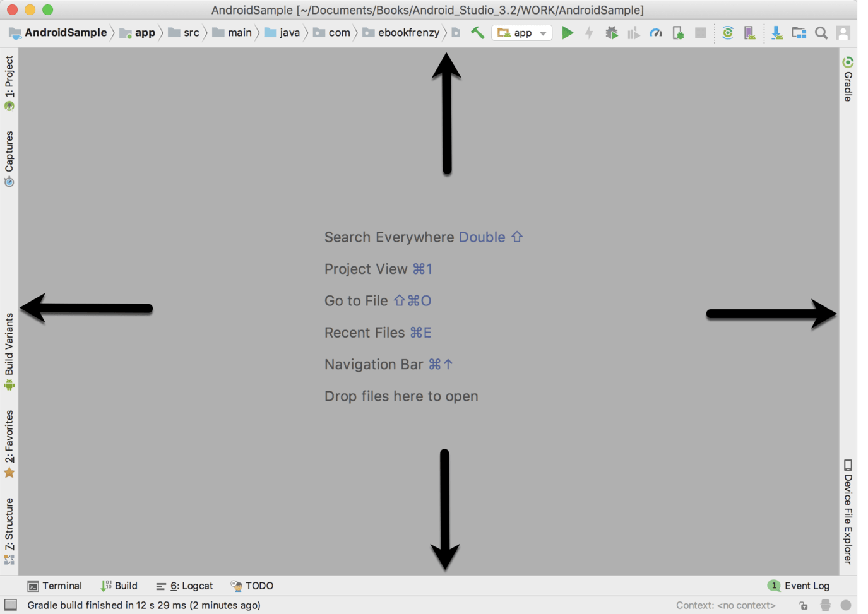868x614 pixels.
Task: Open the Terminal tab
Action: pyautogui.click(x=55, y=586)
